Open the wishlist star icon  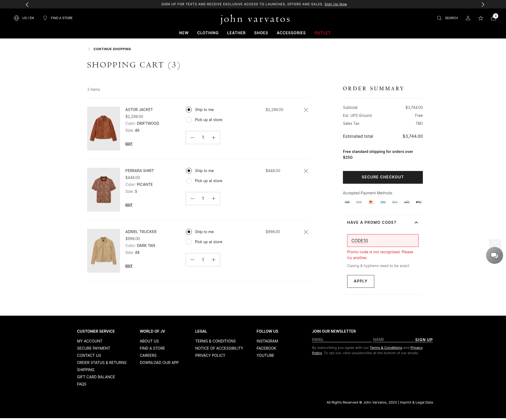click(481, 18)
